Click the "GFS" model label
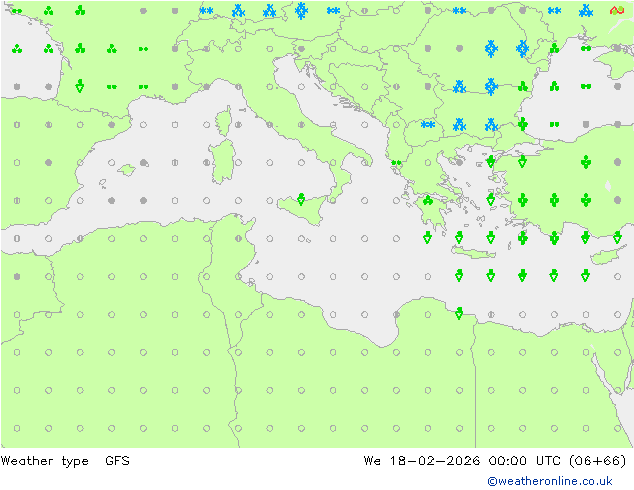This screenshot has width=634, height=490. 117,460
